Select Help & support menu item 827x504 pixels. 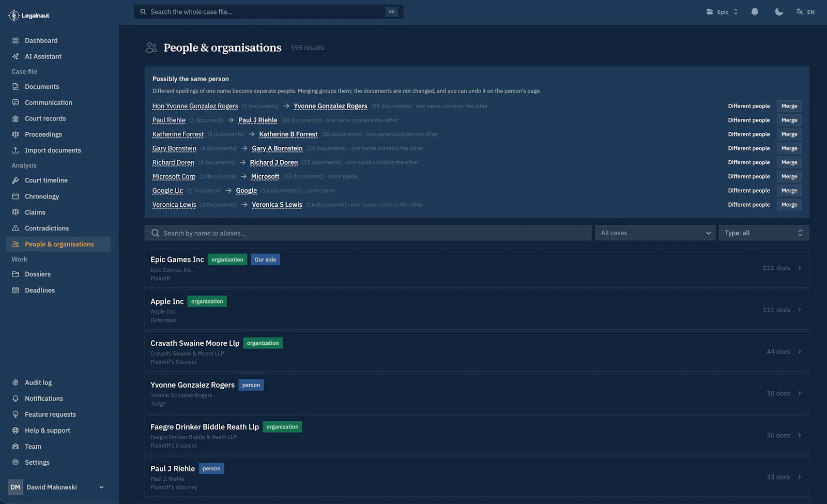tap(58, 431)
